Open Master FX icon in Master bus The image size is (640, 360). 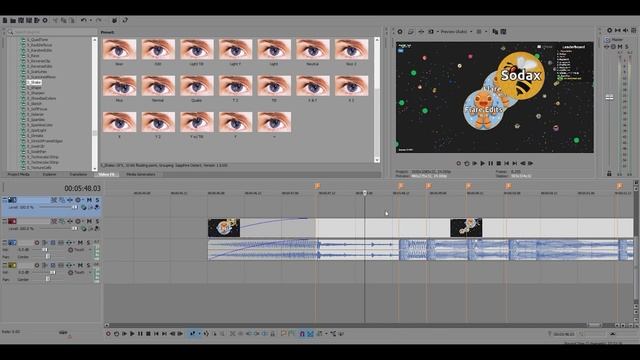607,47
